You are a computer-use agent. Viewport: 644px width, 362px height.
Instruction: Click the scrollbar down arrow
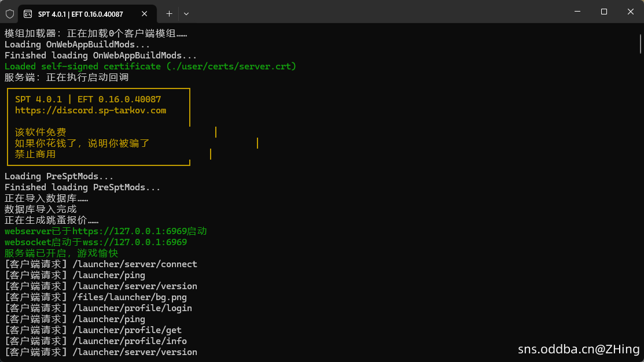(x=640, y=357)
